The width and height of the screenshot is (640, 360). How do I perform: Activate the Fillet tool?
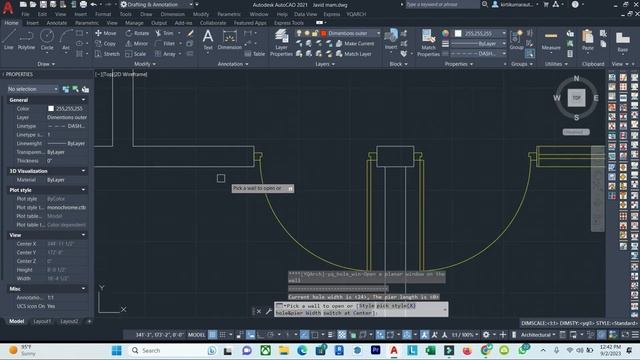tap(165, 43)
